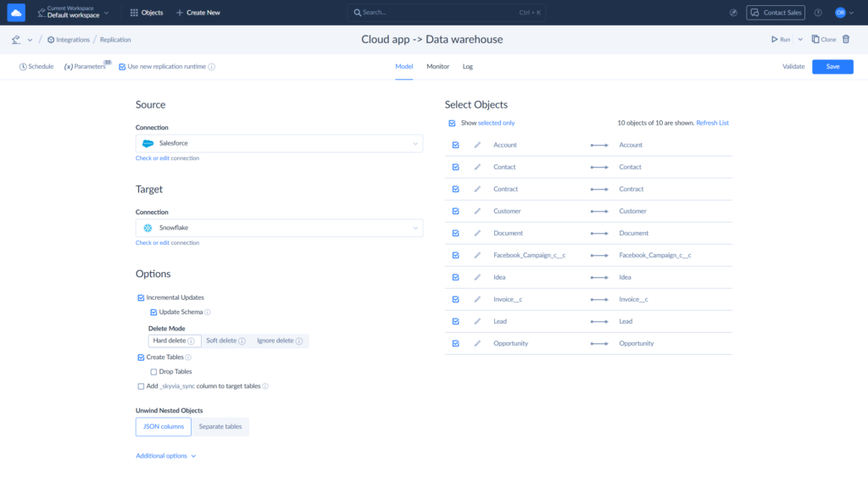Edit the Document object pencil icon
Viewport: 868px width, 488px height.
tap(477, 234)
